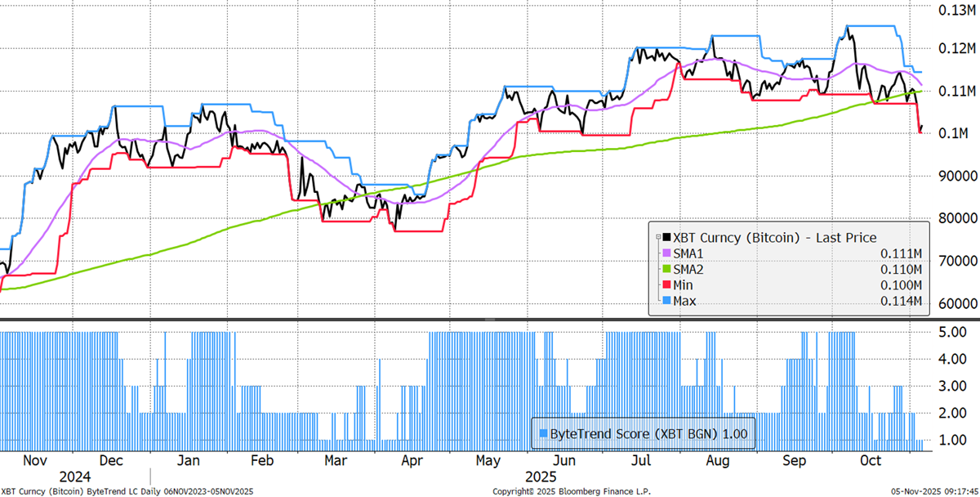980x497 pixels.
Task: Click the 2025 year label
Action: 540,476
